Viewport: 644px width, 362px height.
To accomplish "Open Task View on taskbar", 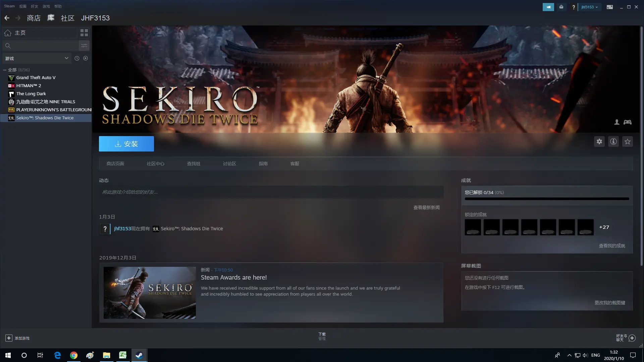I will coord(40,355).
